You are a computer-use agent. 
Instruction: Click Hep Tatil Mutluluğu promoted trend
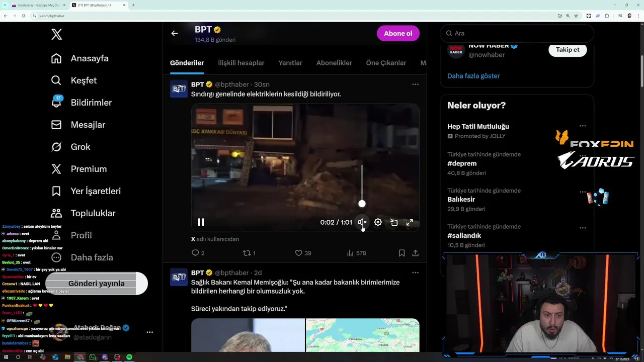478,126
